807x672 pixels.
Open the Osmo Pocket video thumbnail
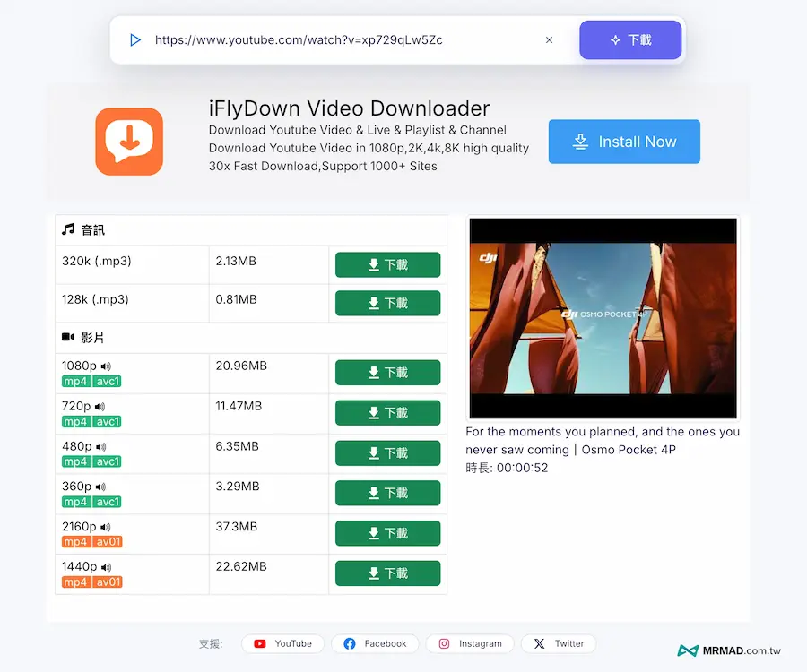coord(603,318)
